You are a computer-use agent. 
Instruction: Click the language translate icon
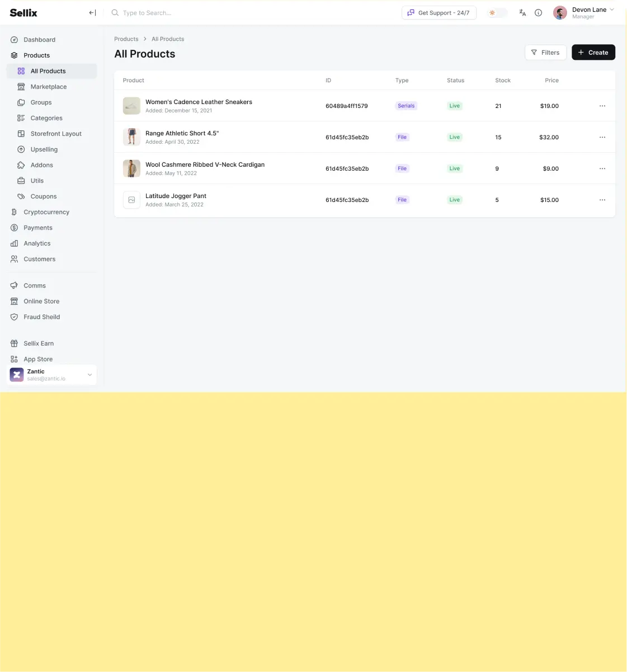522,13
